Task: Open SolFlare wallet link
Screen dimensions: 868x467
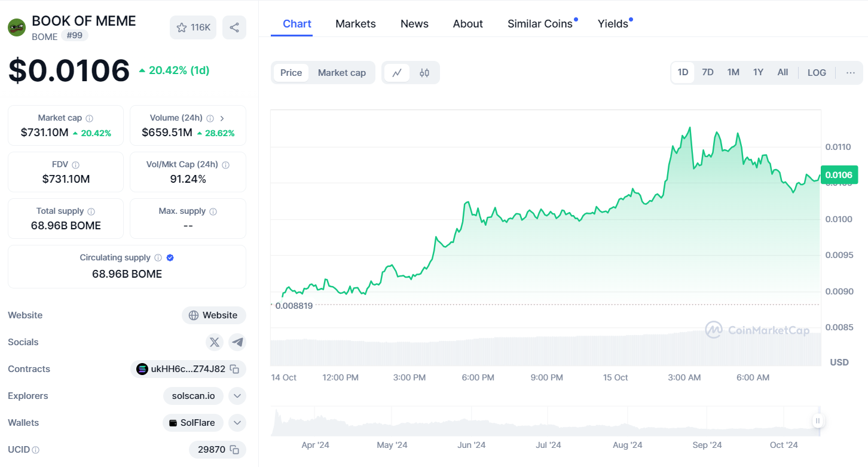Action: [192, 423]
